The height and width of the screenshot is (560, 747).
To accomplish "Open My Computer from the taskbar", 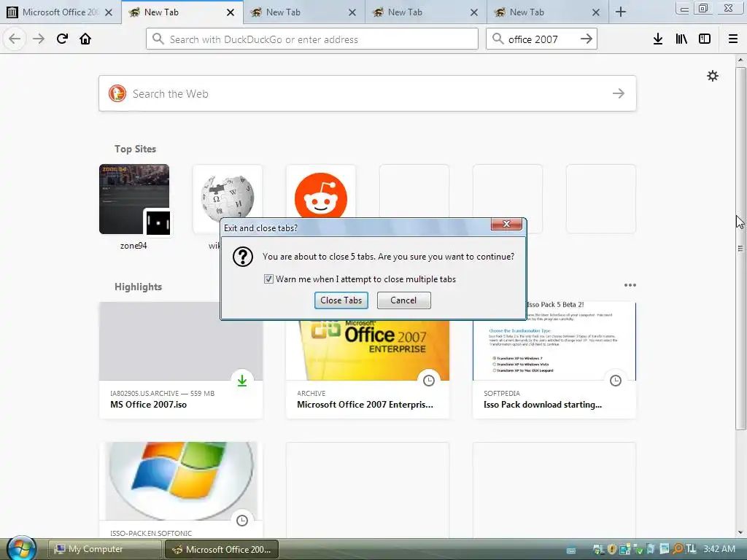I will click(105, 549).
